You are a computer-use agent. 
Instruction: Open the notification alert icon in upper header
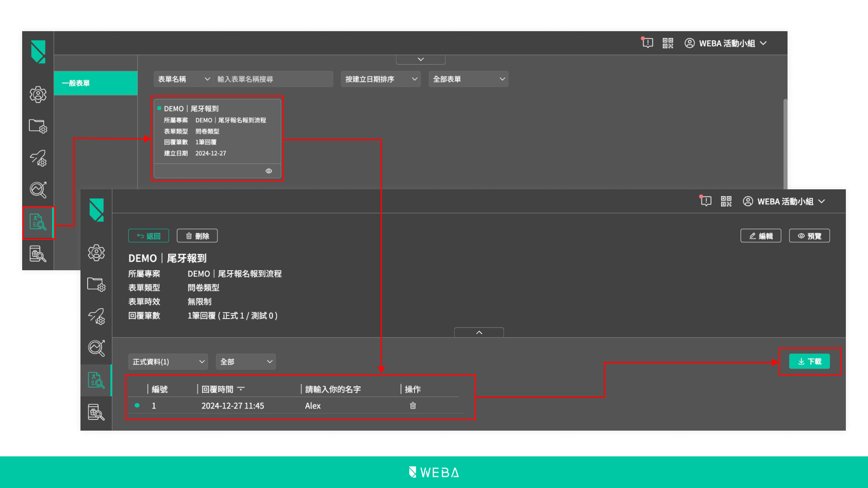pos(647,43)
